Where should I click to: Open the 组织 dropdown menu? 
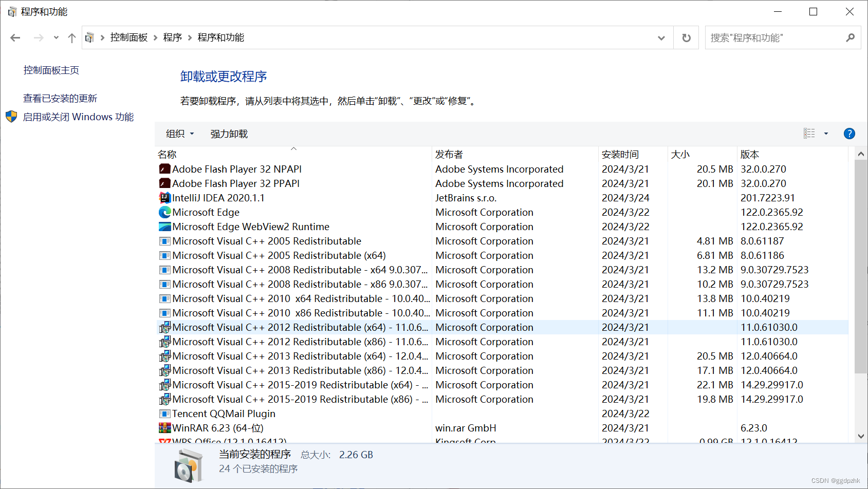[x=180, y=134]
